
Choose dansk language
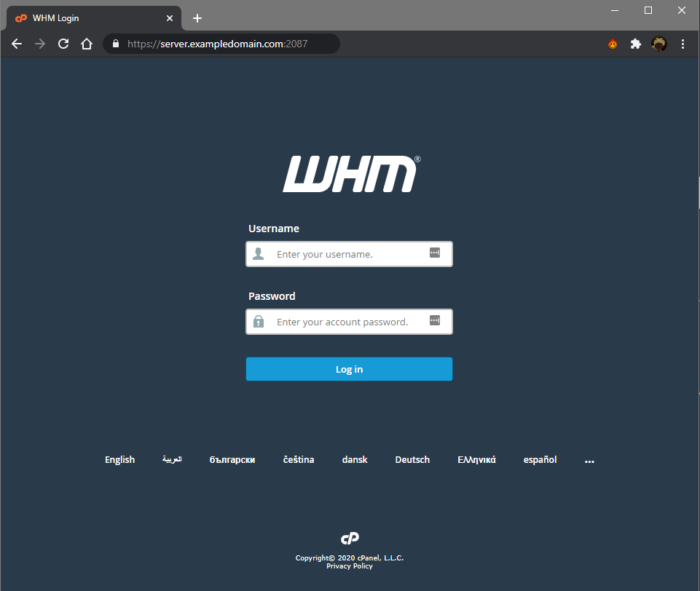(355, 459)
